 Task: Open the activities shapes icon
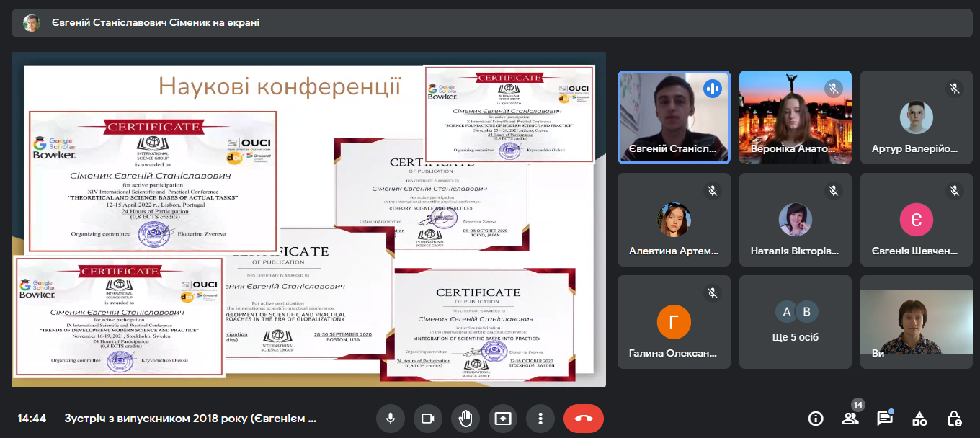pos(919,419)
